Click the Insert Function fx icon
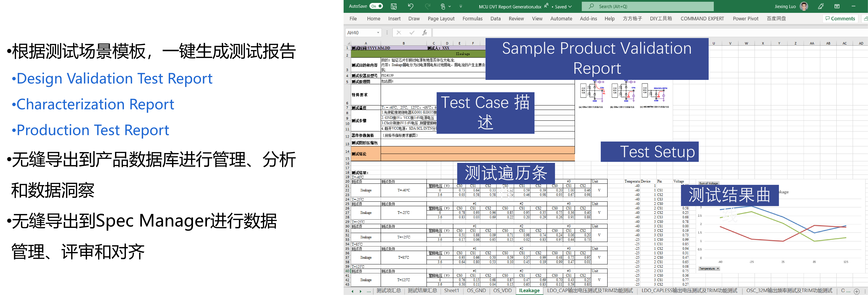This screenshot has height=295, width=868. pyautogui.click(x=425, y=33)
